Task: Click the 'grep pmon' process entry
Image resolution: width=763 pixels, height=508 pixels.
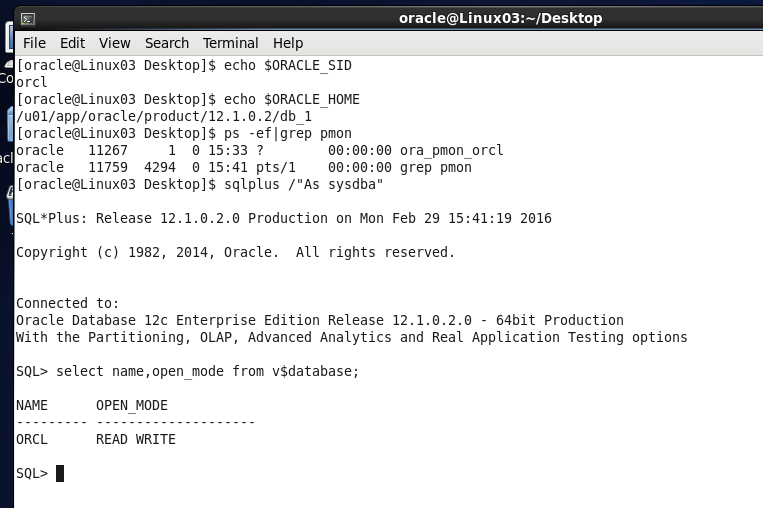Action: pos(436,167)
